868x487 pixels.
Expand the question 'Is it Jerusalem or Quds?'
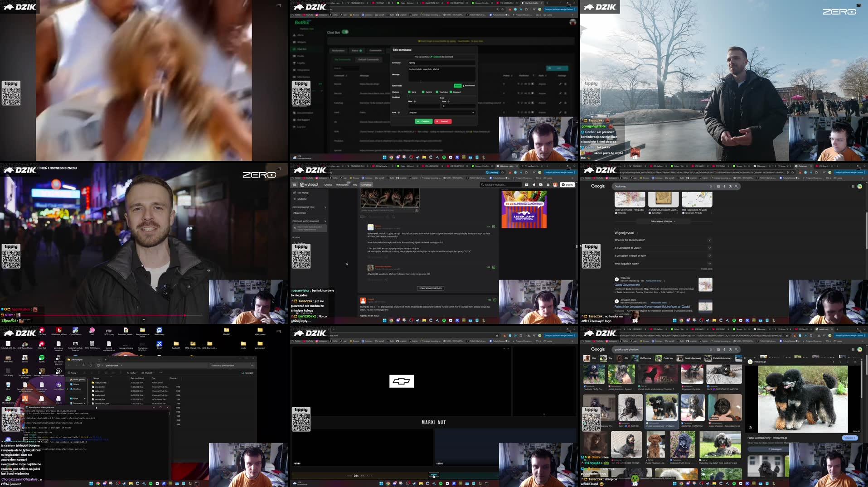pyautogui.click(x=710, y=248)
